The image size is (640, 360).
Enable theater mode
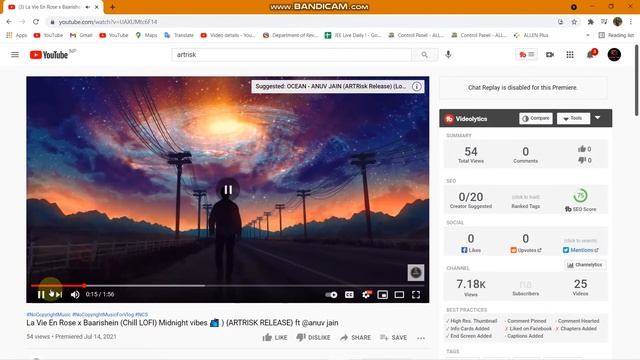pos(399,295)
